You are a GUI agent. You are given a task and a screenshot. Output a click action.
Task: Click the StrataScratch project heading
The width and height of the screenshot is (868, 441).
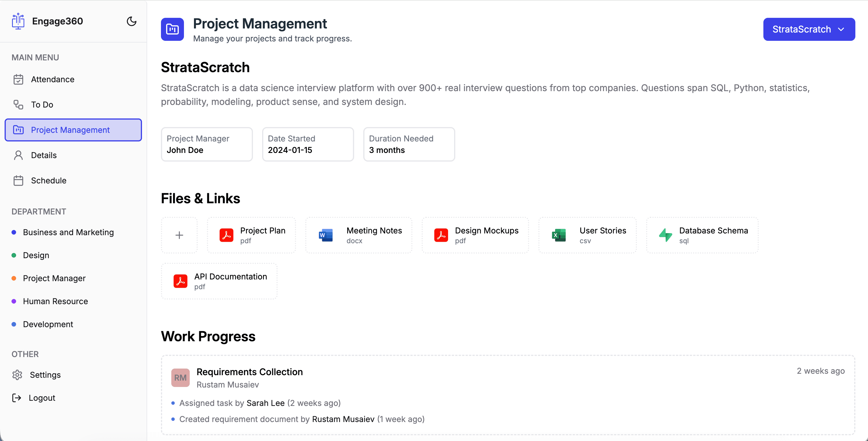point(205,68)
